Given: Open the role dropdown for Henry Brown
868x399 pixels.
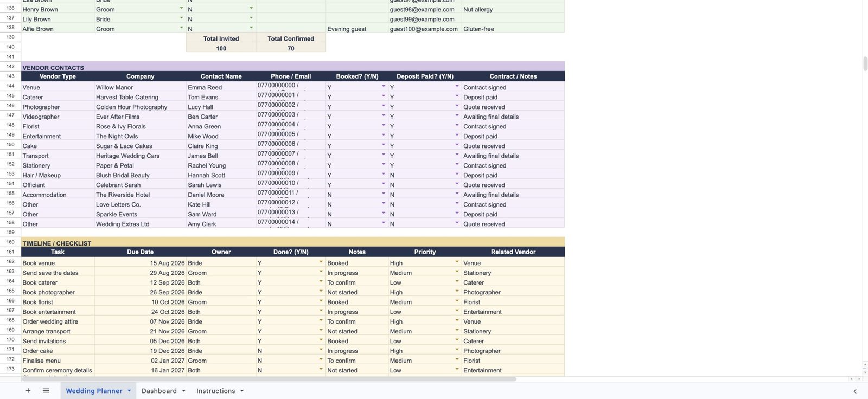Looking at the screenshot, I should click(181, 8).
